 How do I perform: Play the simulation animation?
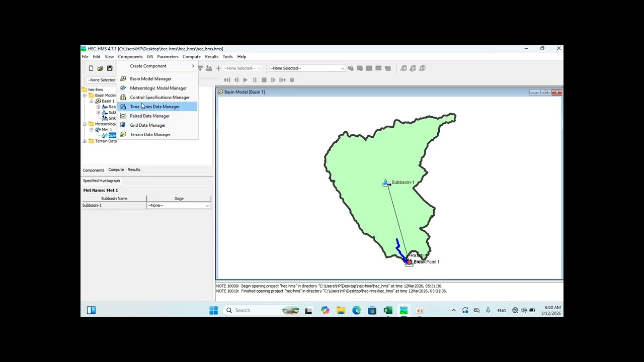point(245,80)
